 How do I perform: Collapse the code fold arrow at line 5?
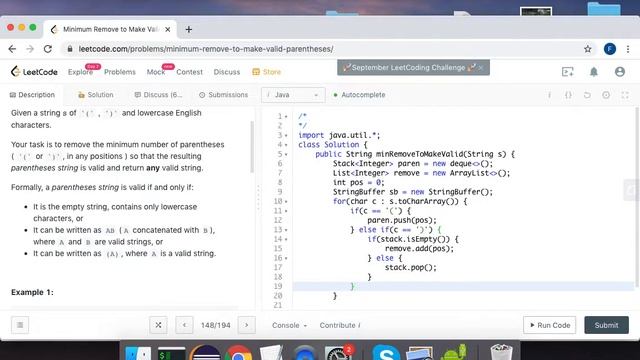[286, 154]
